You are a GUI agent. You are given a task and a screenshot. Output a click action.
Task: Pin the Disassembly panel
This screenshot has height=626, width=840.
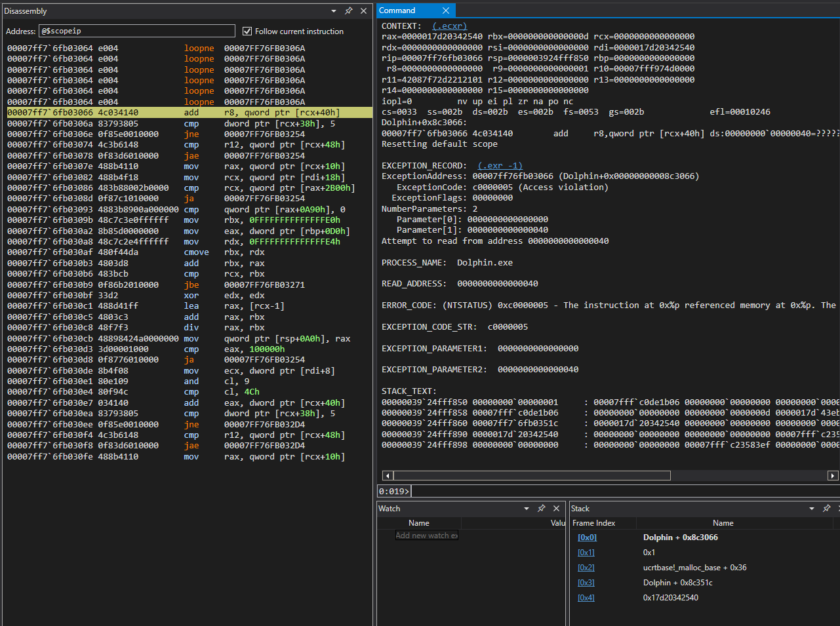(349, 11)
